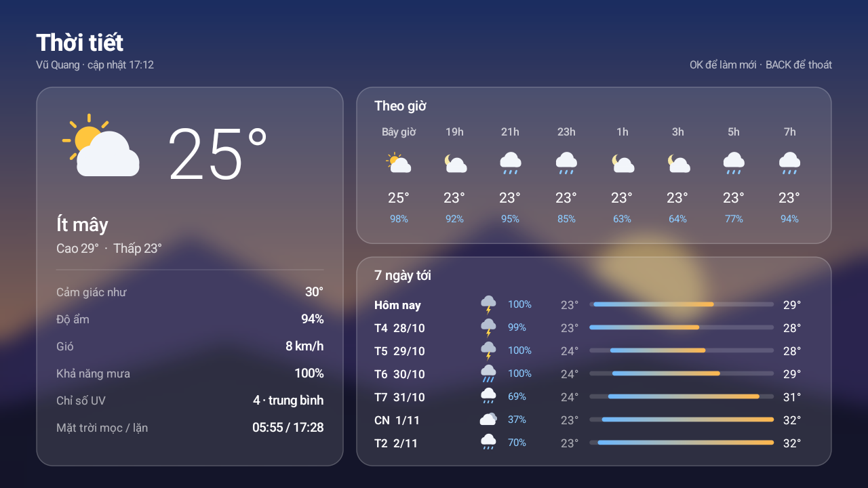Screen dimensions: 868x488
Task: Click the CN 1/11 temperature range bar
Action: click(x=682, y=420)
